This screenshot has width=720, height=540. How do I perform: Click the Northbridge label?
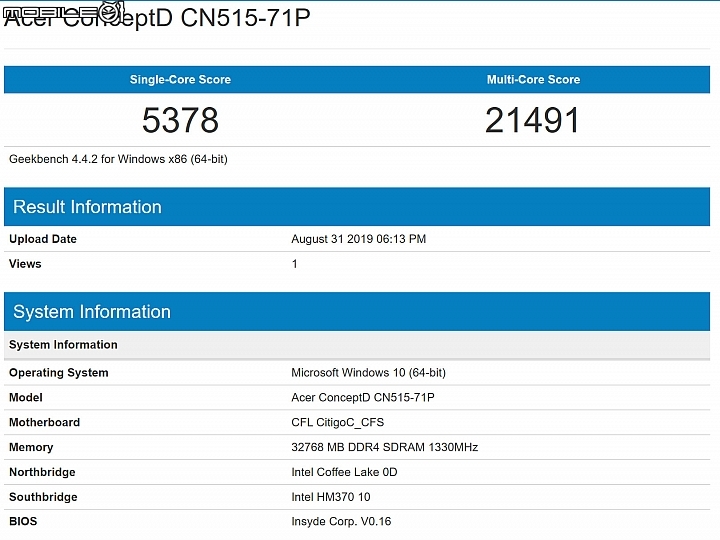(x=42, y=472)
